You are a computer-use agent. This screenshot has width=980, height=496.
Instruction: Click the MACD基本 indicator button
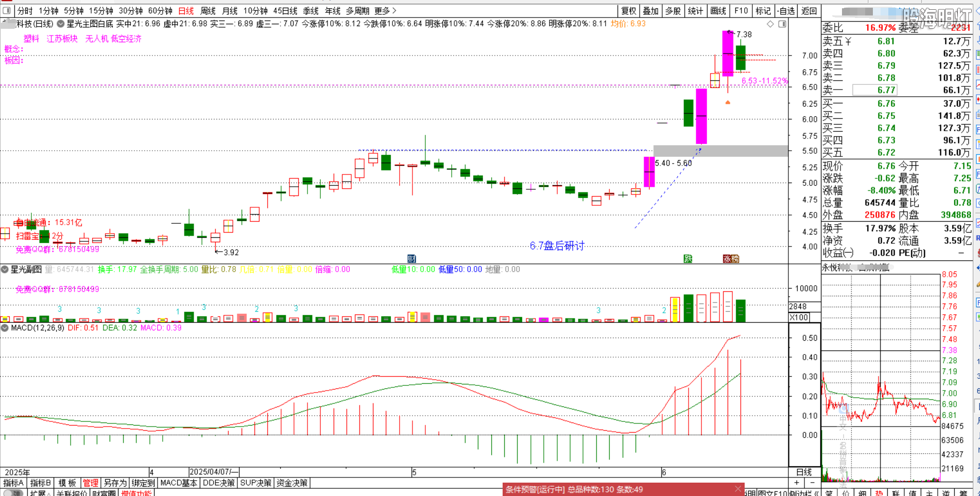point(179,483)
